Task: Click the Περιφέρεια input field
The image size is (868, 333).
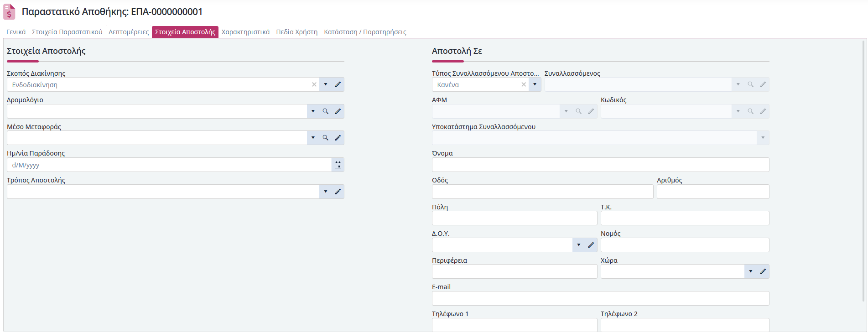Action: (x=515, y=271)
